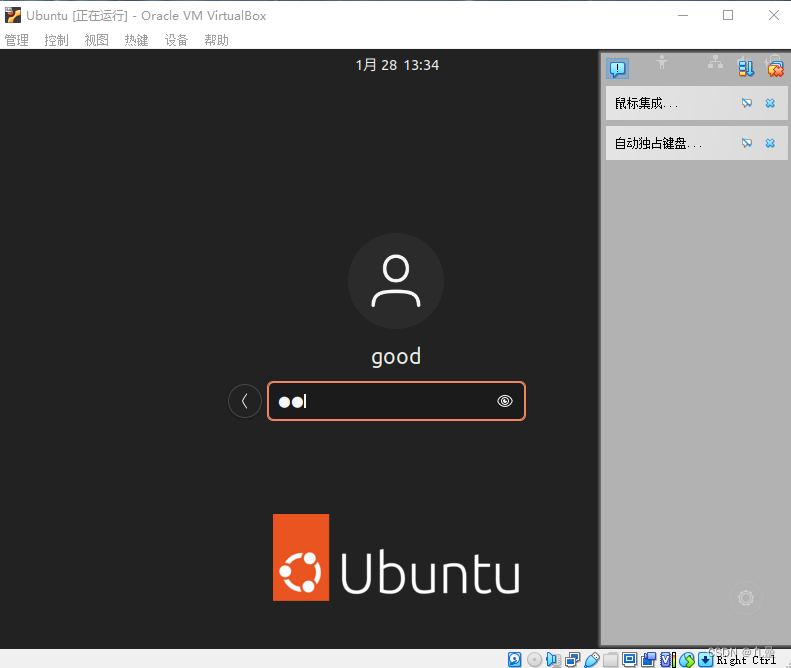Open the 热键 menu
The image size is (791, 668).
coord(136,40)
